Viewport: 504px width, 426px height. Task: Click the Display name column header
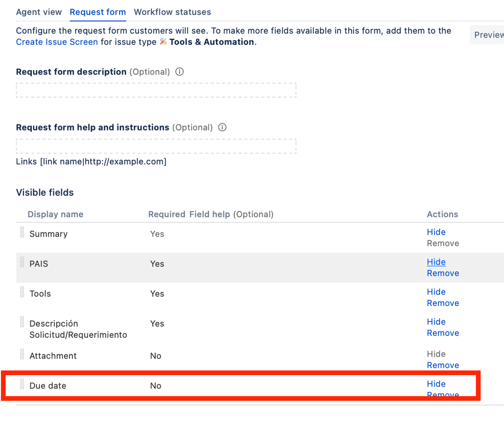[55, 214]
